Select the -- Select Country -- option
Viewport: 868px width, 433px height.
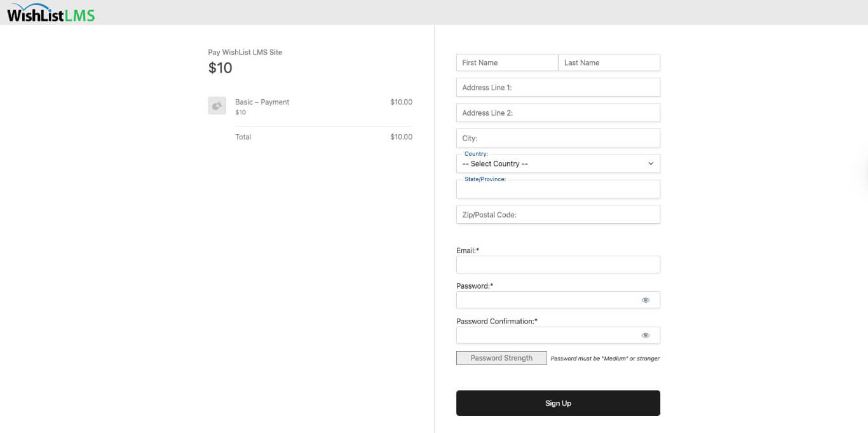558,163
